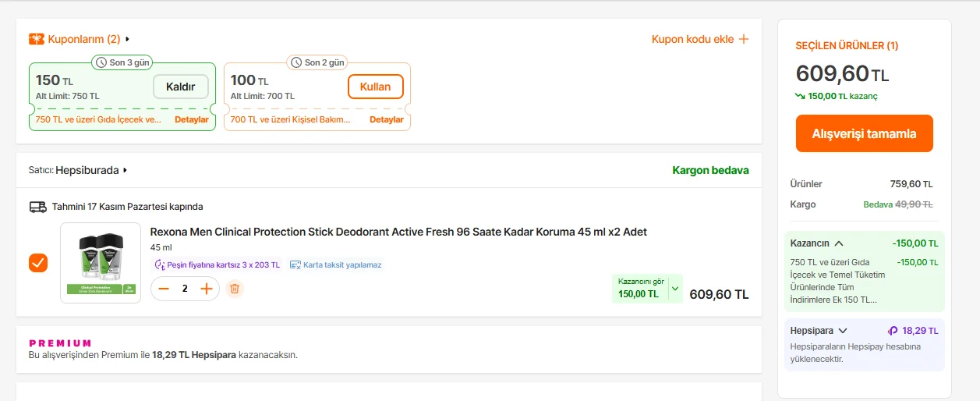Viewport: 980px width, 401px height.
Task: Uncheck the Rexona product checkbox
Action: click(38, 263)
